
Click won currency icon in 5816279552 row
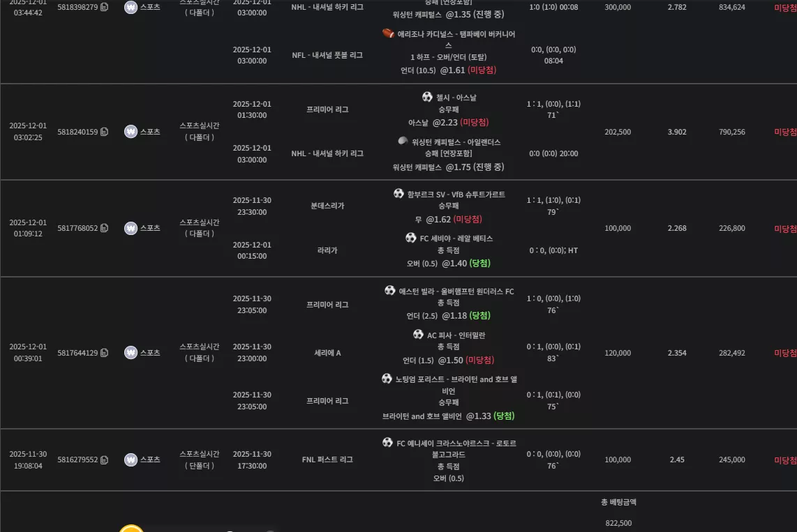(131, 459)
